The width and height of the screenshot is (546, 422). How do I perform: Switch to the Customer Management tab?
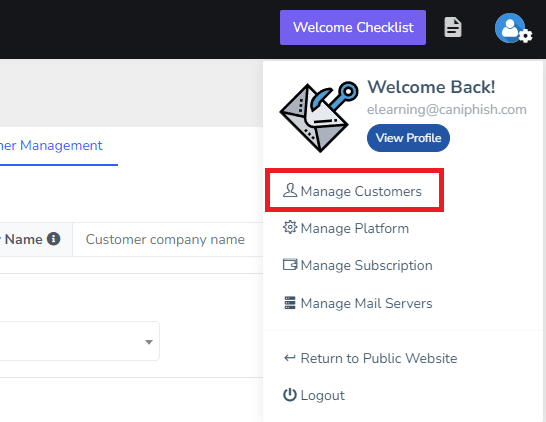click(x=51, y=146)
